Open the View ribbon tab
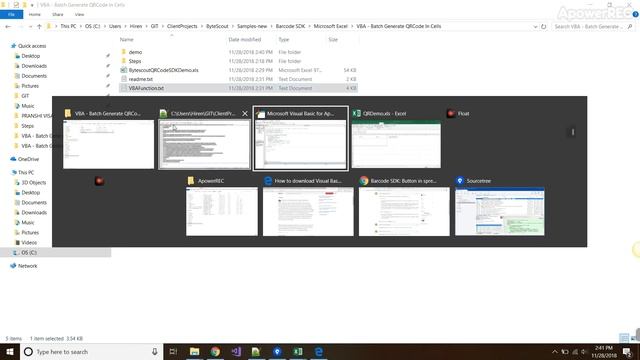The height and width of the screenshot is (360, 640). 79,14
